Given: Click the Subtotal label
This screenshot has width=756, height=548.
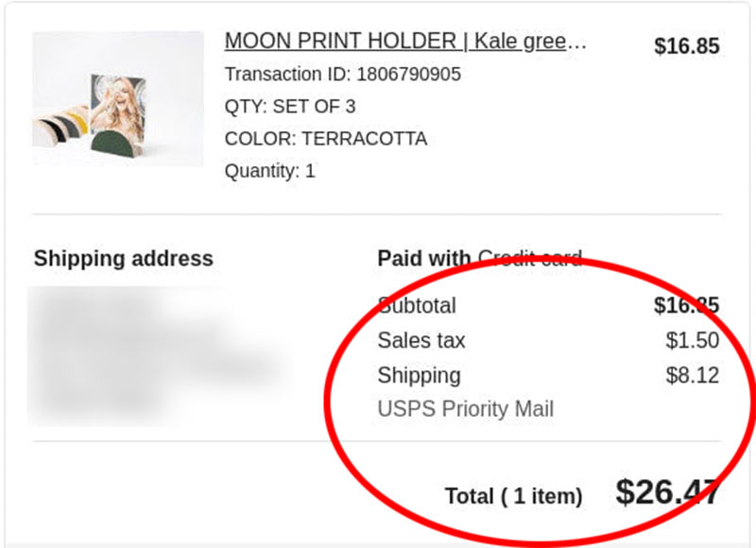Looking at the screenshot, I should (x=417, y=305).
